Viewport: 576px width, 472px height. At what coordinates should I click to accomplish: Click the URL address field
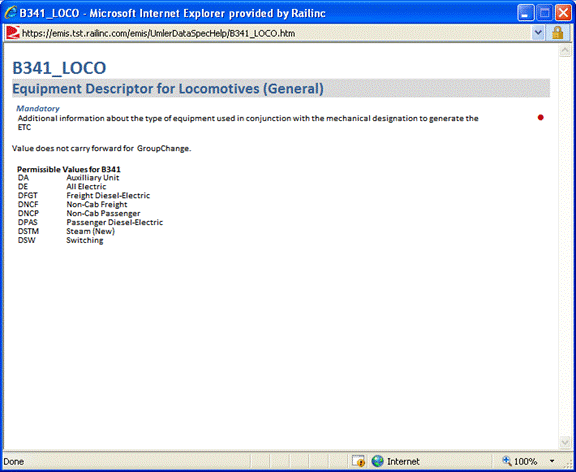pyautogui.click(x=276, y=33)
